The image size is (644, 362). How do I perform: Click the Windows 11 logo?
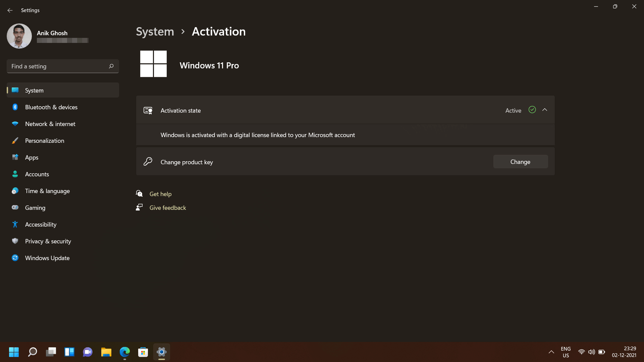(x=153, y=64)
